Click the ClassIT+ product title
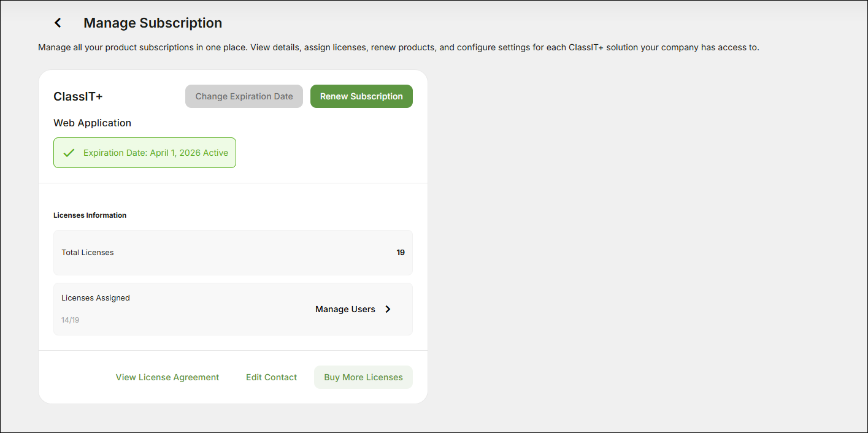The width and height of the screenshot is (868, 433). (78, 96)
